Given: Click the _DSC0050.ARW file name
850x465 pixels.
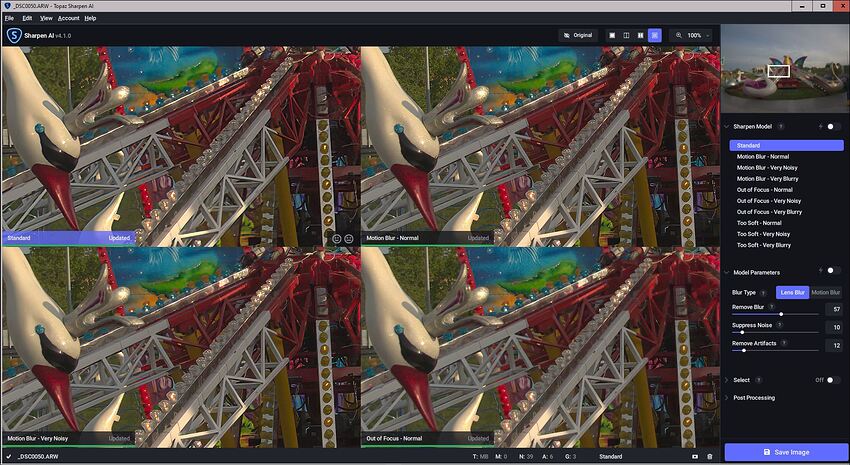Looking at the screenshot, I should [x=38, y=457].
